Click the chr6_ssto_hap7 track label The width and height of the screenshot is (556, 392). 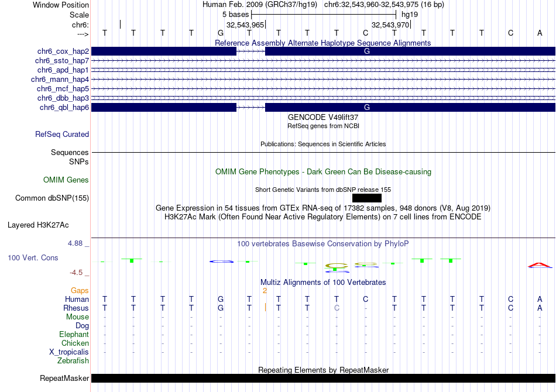click(62, 61)
